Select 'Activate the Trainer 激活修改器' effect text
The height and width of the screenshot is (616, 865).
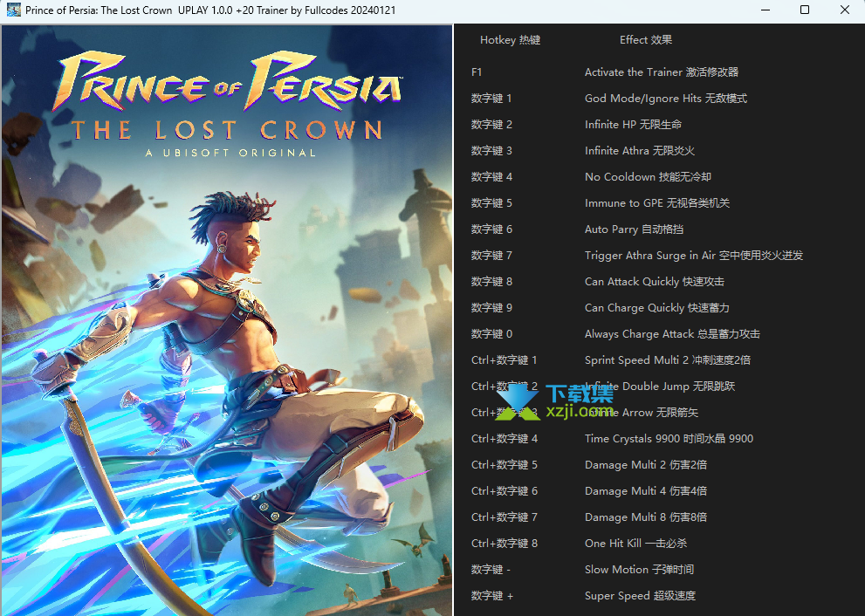point(662,72)
